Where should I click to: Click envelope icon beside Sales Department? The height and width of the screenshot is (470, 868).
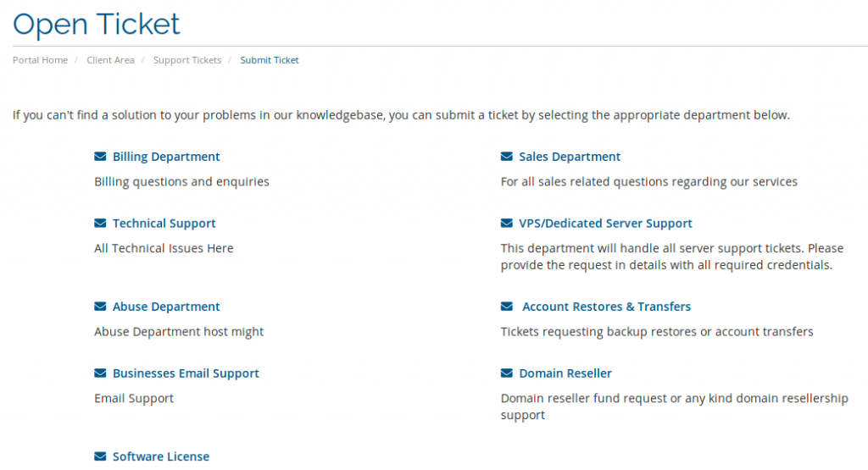pos(507,157)
